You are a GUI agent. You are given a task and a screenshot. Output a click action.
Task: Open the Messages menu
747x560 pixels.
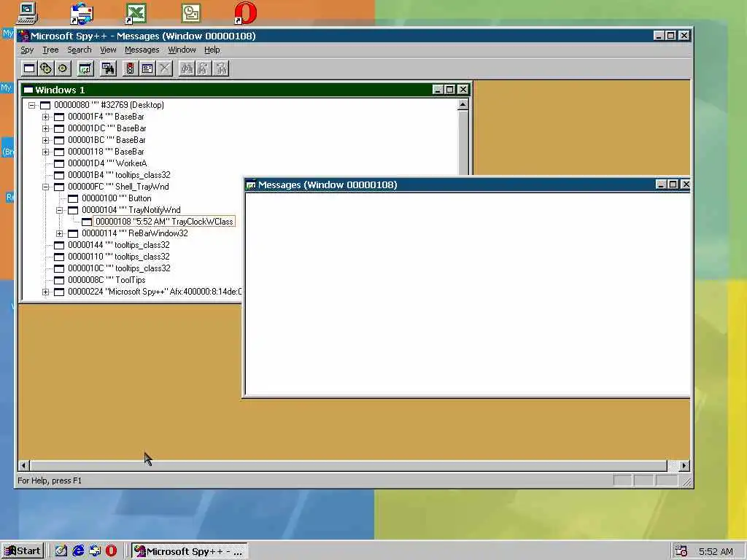click(x=142, y=50)
